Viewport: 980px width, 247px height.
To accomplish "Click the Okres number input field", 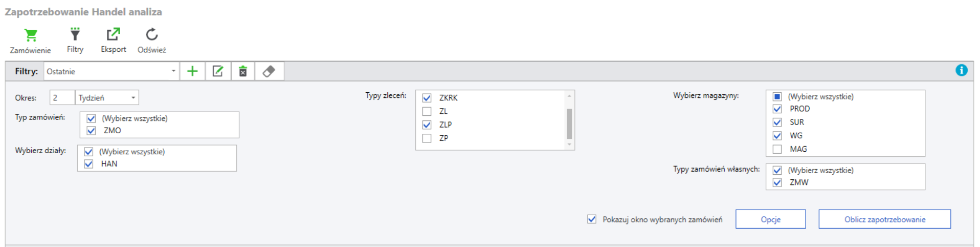I will 62,97.
